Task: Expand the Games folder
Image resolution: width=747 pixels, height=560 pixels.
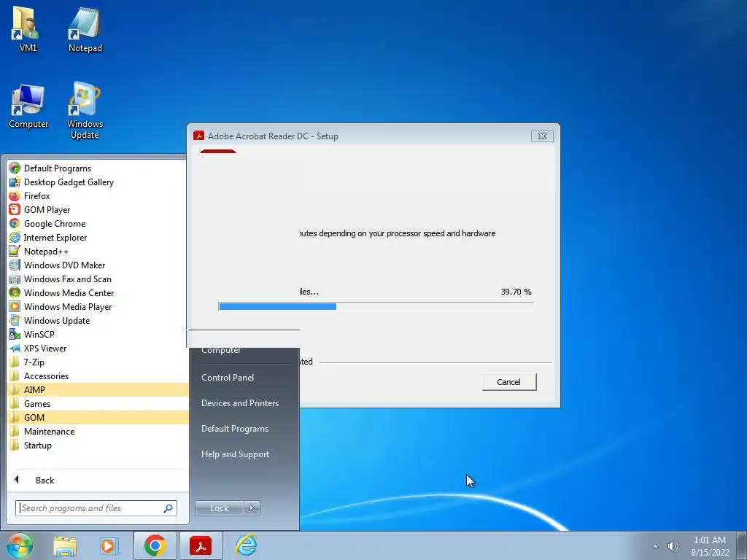Action: point(97,403)
